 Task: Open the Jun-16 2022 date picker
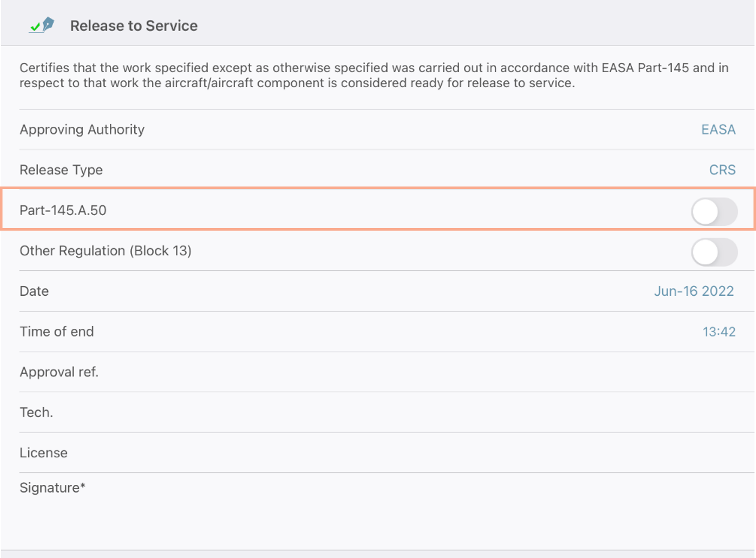click(694, 291)
